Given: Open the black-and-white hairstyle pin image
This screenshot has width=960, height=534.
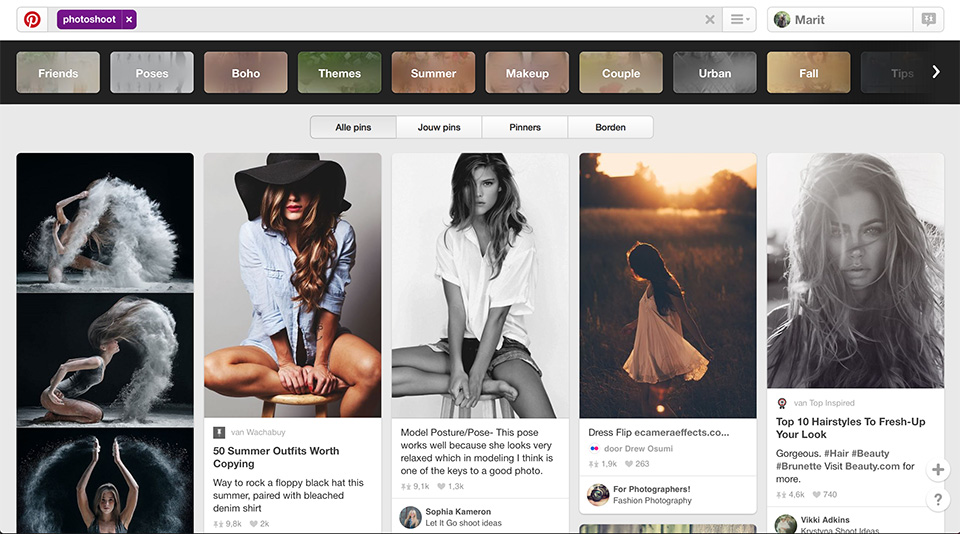Looking at the screenshot, I should tap(855, 270).
